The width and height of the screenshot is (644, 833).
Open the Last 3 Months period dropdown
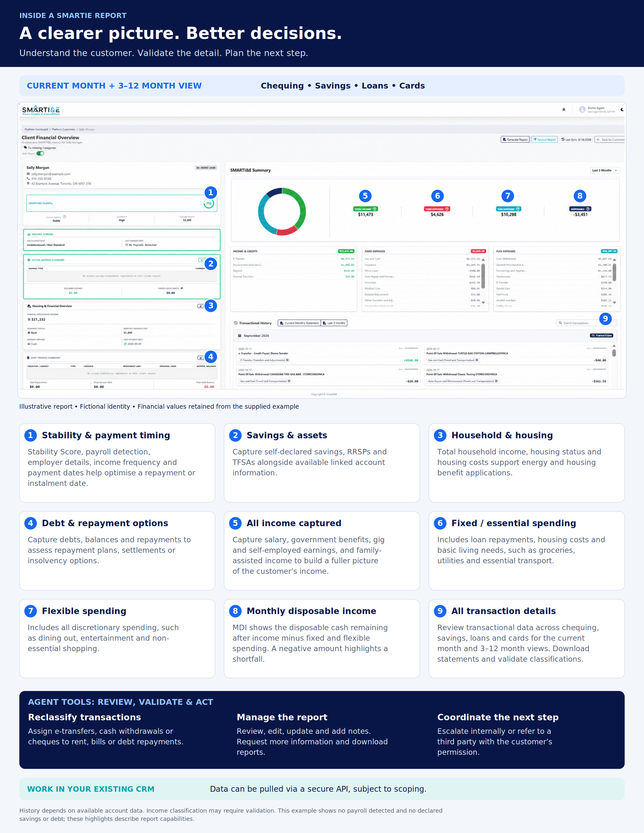[605, 171]
